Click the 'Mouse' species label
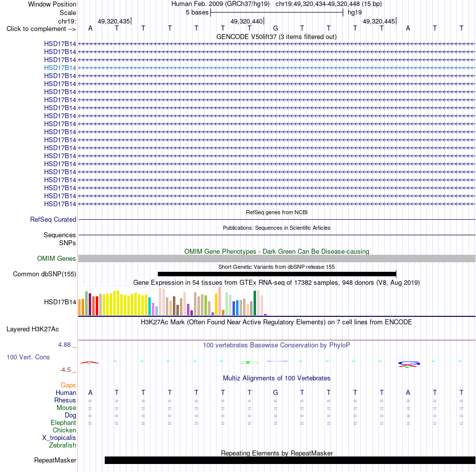This screenshot has height=472, width=476. click(x=66, y=408)
